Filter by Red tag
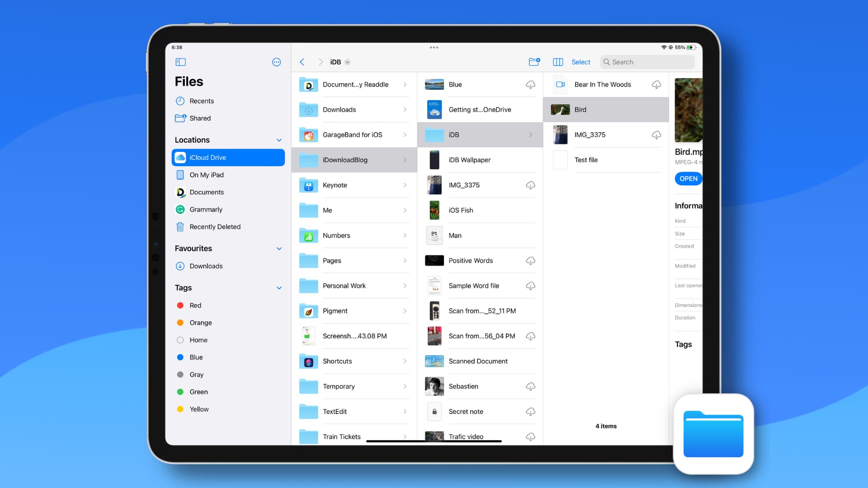This screenshot has height=488, width=868. pyautogui.click(x=228, y=305)
